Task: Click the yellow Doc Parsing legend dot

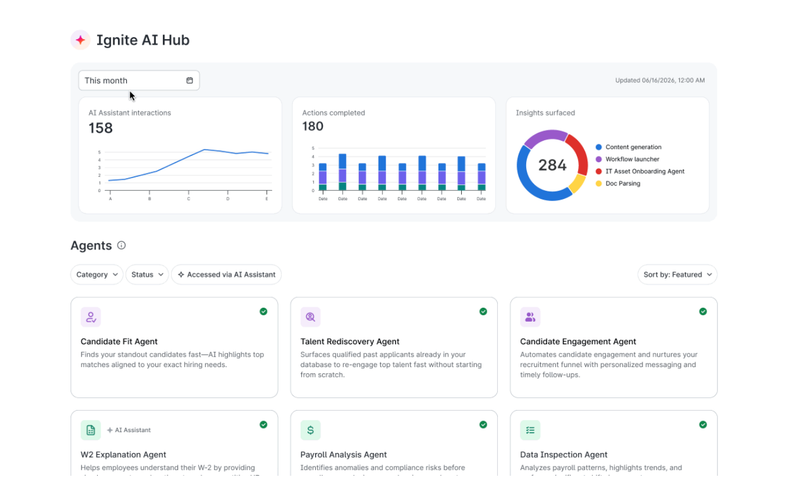Action: click(599, 183)
